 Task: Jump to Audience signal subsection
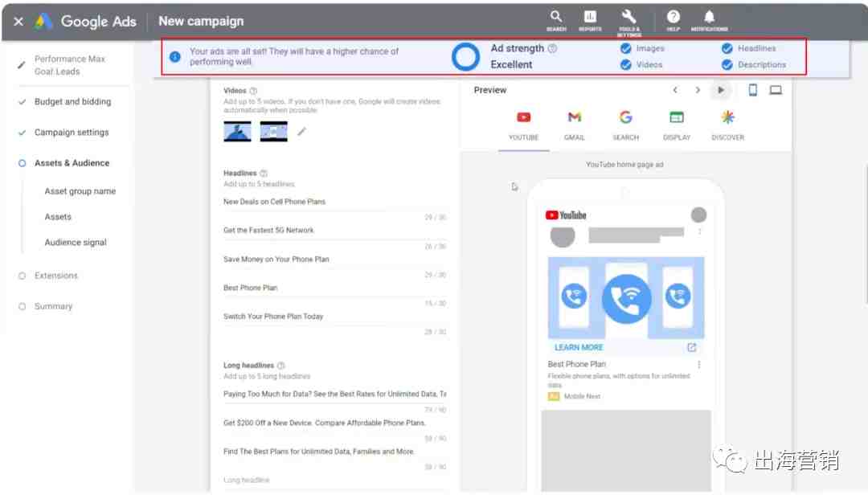click(x=76, y=243)
